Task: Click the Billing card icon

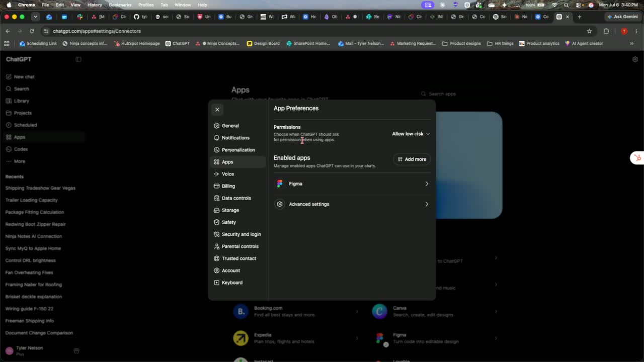Action: tap(217, 186)
